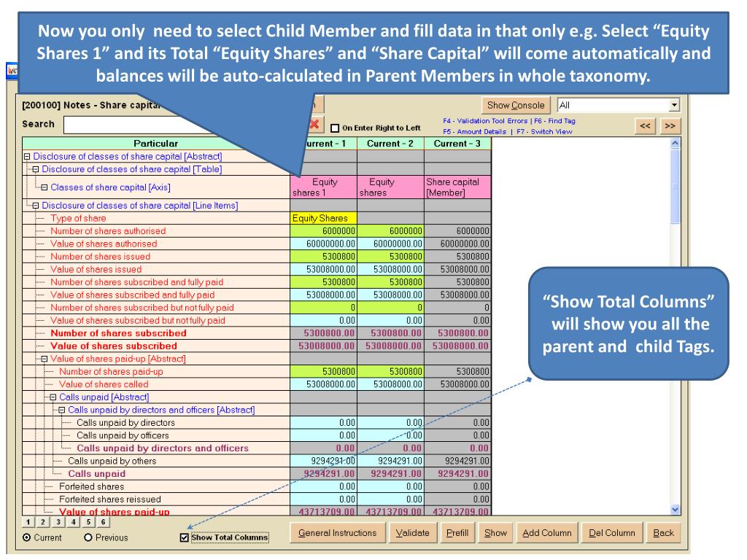This screenshot has height=560, width=747.
Task: Switch to page tab 3
Action: tap(58, 522)
